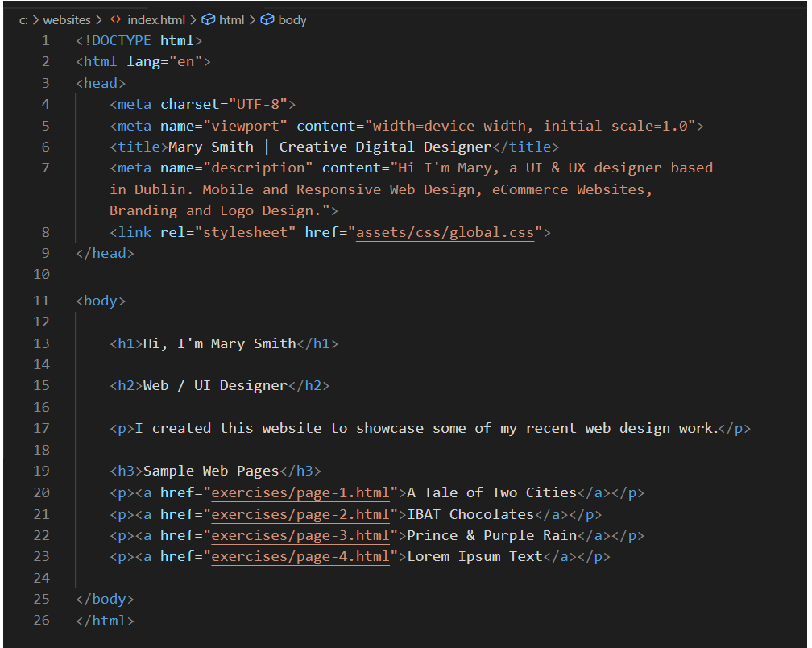Click the initial-scale=1.0 content value
Screen dimensions: 812x648
coord(615,126)
